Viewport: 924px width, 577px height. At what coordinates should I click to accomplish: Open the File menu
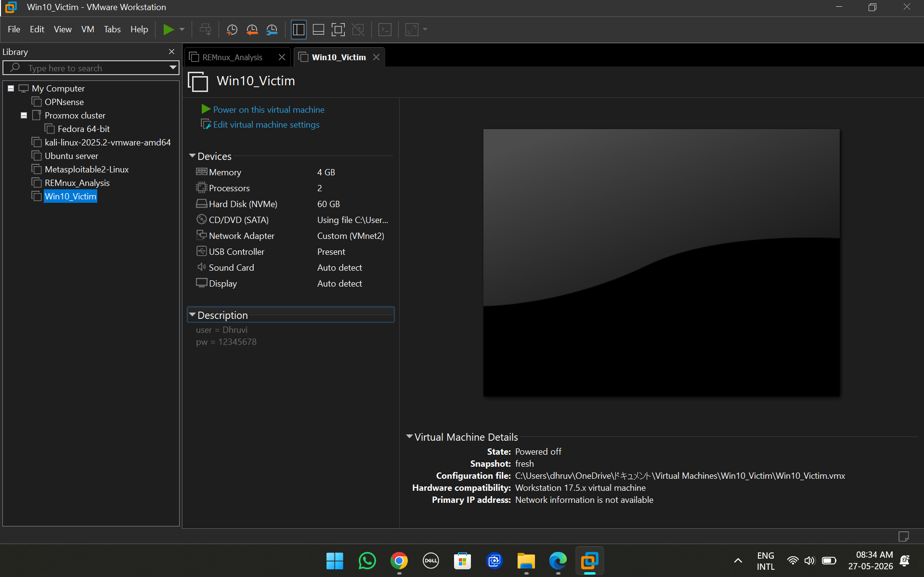pyautogui.click(x=14, y=29)
